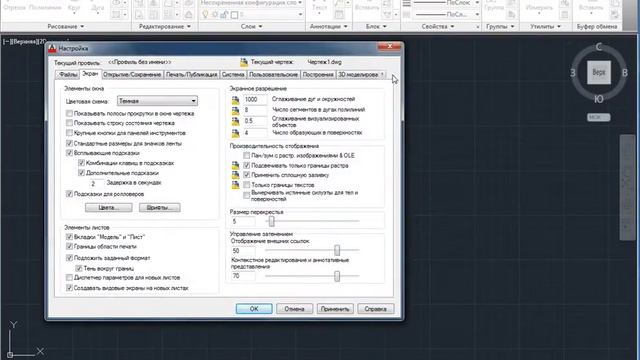The width and height of the screenshot is (640, 360).
Task: Click drawing icon beside surface contour lines value 4
Action: [x=235, y=133]
